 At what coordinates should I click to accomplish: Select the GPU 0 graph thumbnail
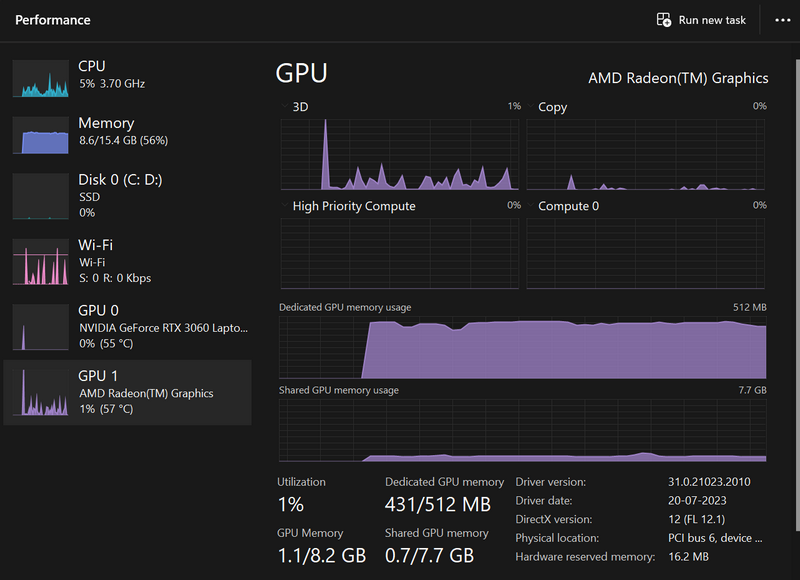pos(40,327)
